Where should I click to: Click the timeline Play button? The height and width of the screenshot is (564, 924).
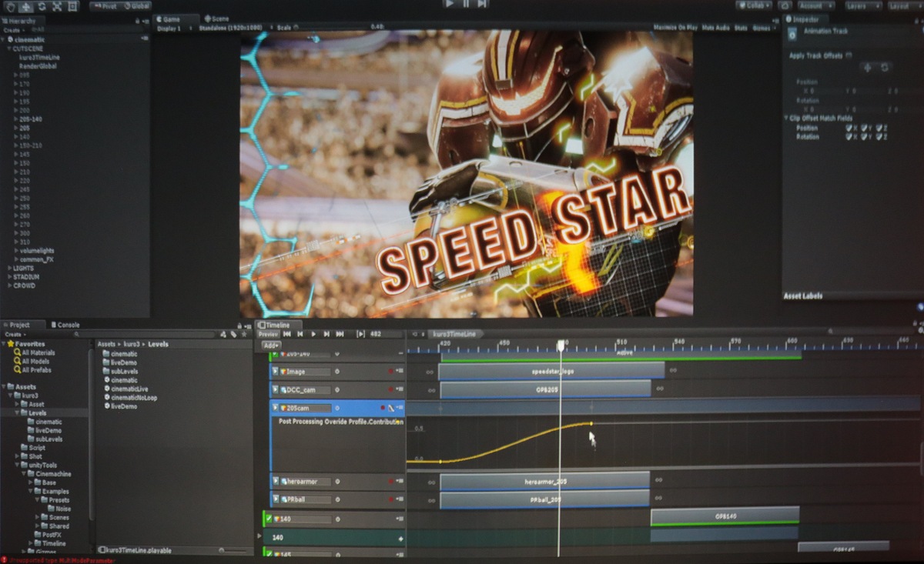point(313,334)
